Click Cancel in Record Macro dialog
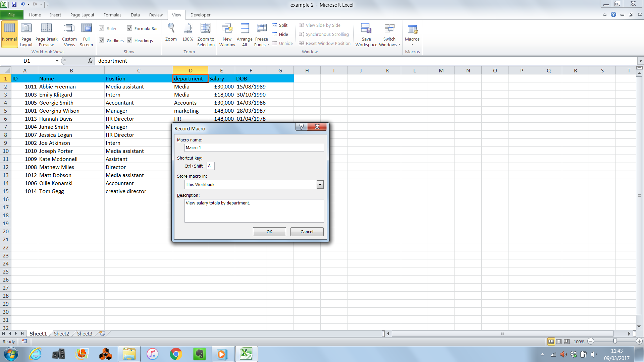This screenshot has width=644, height=362. click(x=307, y=232)
